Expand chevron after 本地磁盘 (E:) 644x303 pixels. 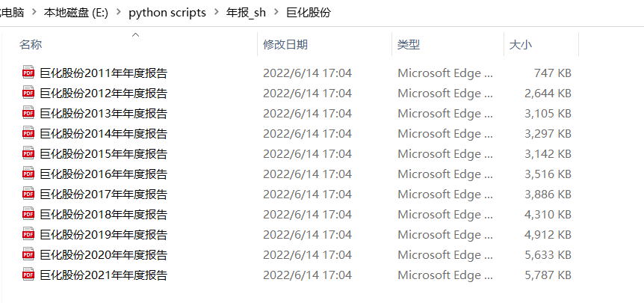tap(119, 13)
